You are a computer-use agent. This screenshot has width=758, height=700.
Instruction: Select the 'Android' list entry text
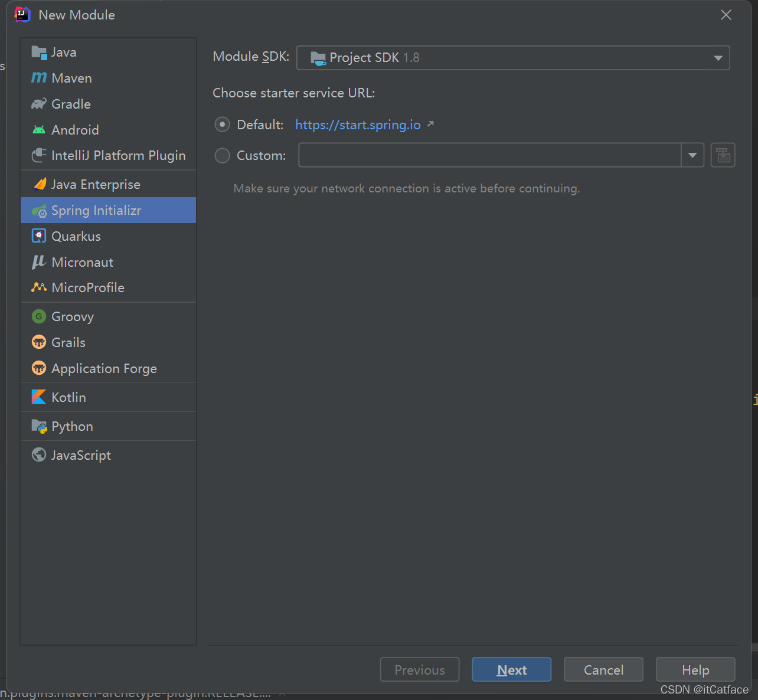point(75,130)
